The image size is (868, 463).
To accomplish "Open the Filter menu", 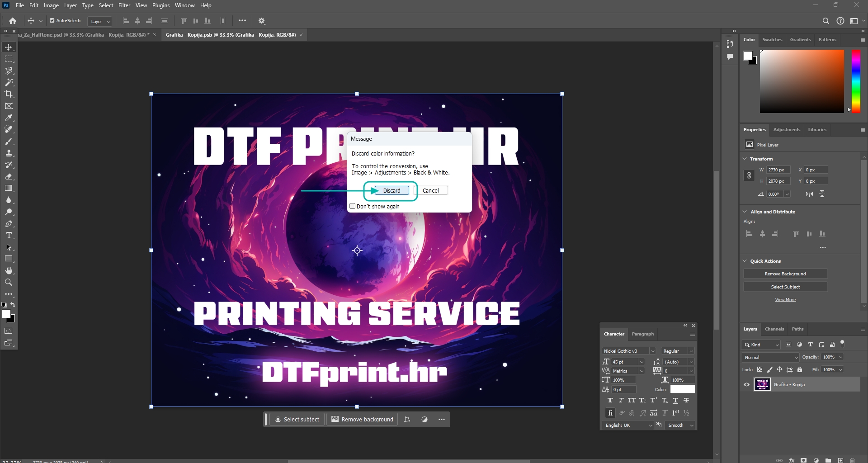I will point(124,5).
